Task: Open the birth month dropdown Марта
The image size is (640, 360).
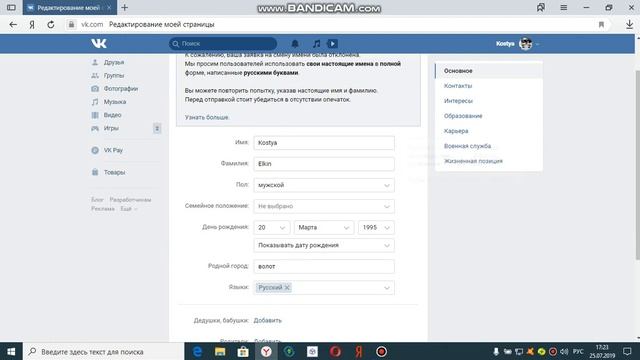Action: pyautogui.click(x=324, y=227)
